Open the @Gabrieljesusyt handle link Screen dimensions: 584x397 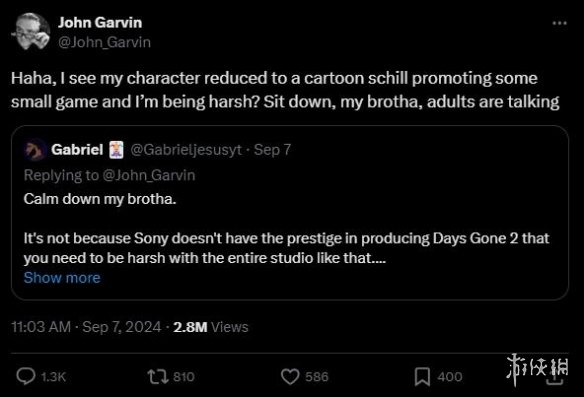point(186,150)
